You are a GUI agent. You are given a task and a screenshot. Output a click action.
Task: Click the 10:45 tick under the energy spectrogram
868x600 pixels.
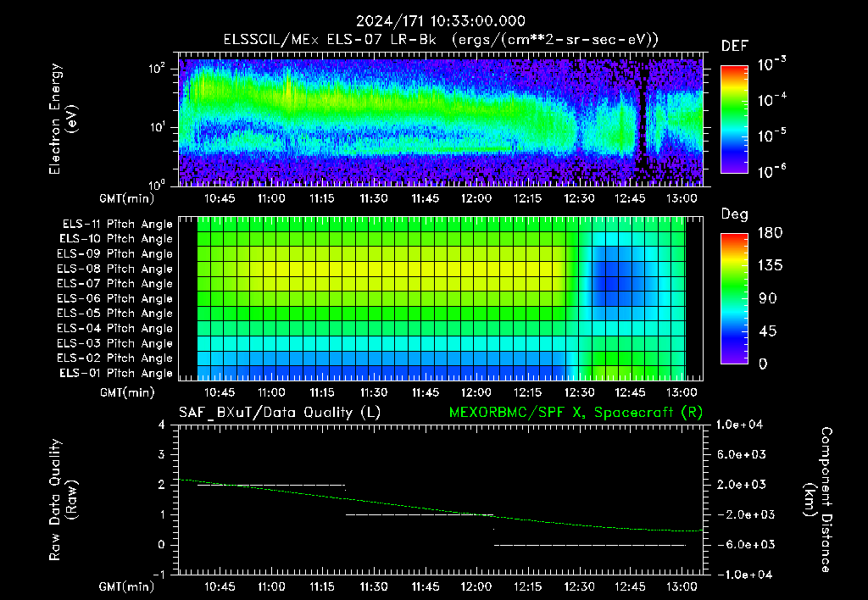[220, 198]
